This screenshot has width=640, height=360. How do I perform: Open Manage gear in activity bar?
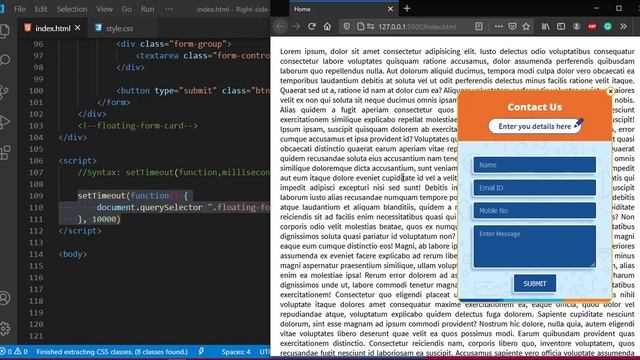tap(5, 328)
